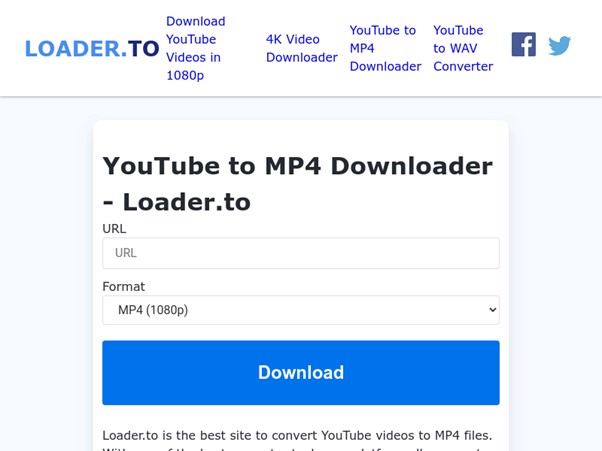Click the Twitter bird icon
The image size is (602, 451).
tap(559, 46)
